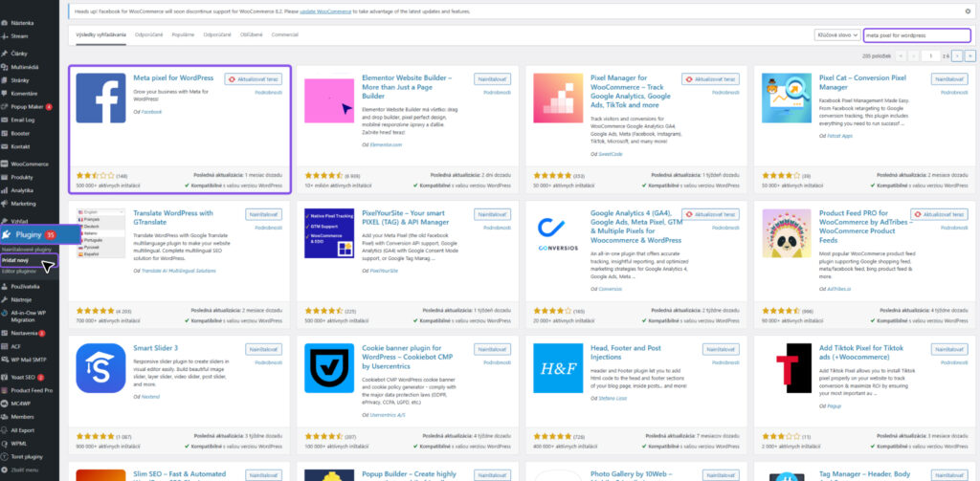Update Product Feed PRO for WooCommerce now
Viewport: 980px width, 481px height.
[940, 214]
